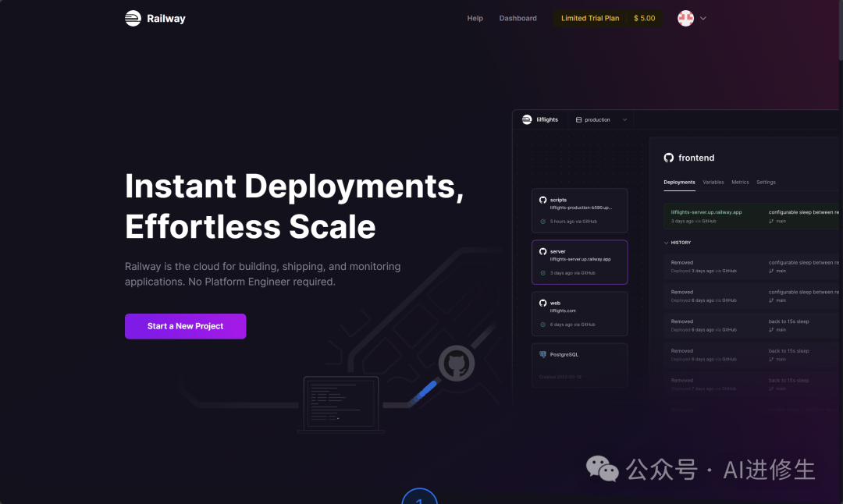
Task: Click '5 hours ago via GitHub' on scripts card
Action: pyautogui.click(x=573, y=222)
